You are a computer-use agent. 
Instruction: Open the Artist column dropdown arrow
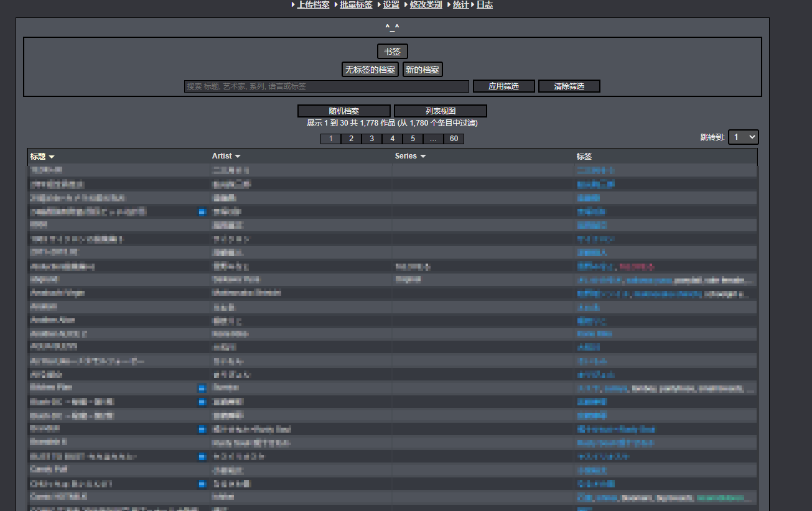[238, 157]
